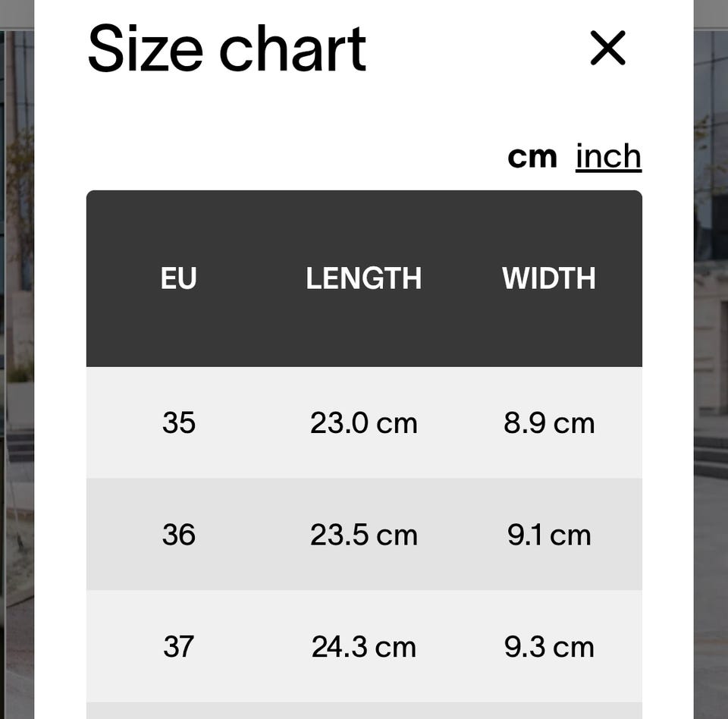Image resolution: width=728 pixels, height=719 pixels.
Task: Select EU size 35 cell
Action: [179, 422]
